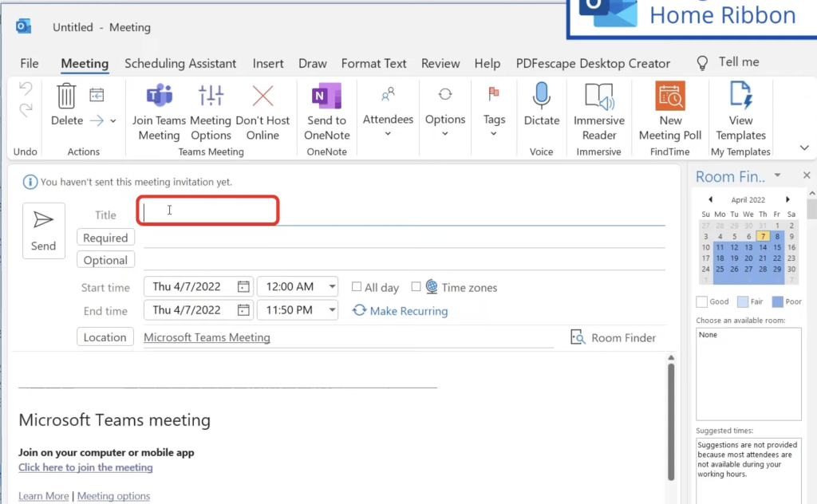Click Make Recurring
The height and width of the screenshot is (504, 817).
[400, 311]
